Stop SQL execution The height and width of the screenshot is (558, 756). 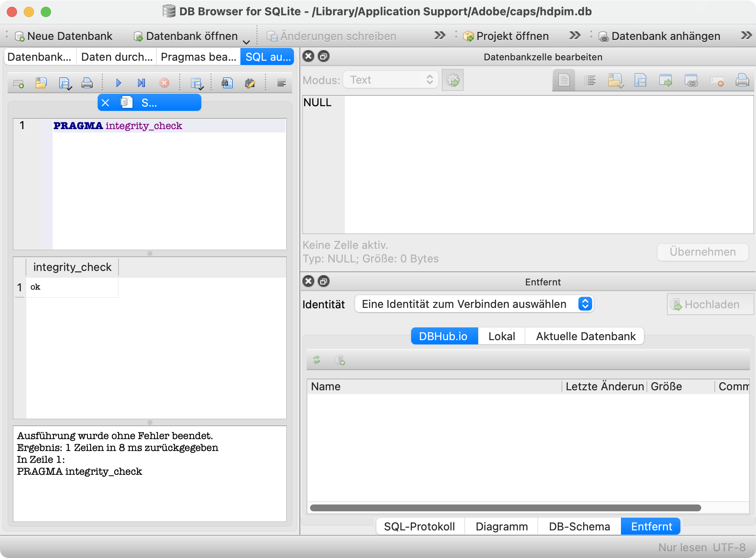tap(164, 83)
